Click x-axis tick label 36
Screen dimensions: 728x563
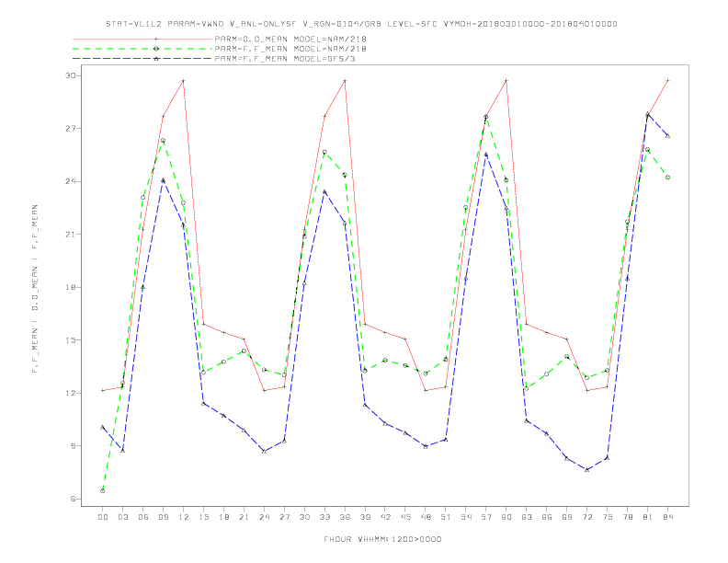tap(345, 517)
